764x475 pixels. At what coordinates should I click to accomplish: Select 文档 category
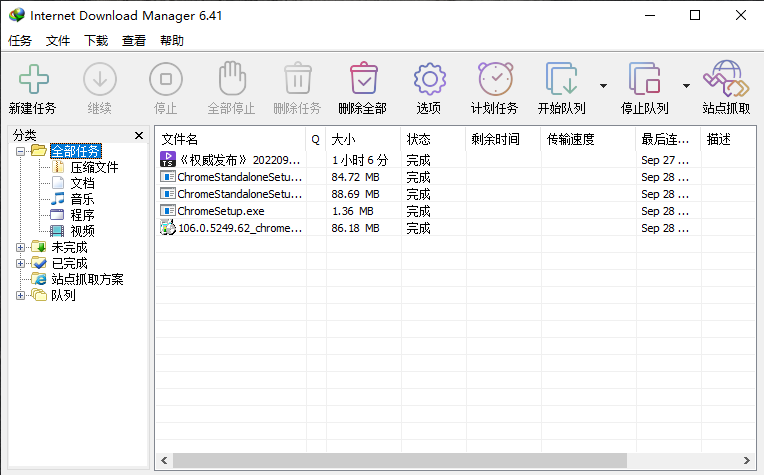(82, 183)
